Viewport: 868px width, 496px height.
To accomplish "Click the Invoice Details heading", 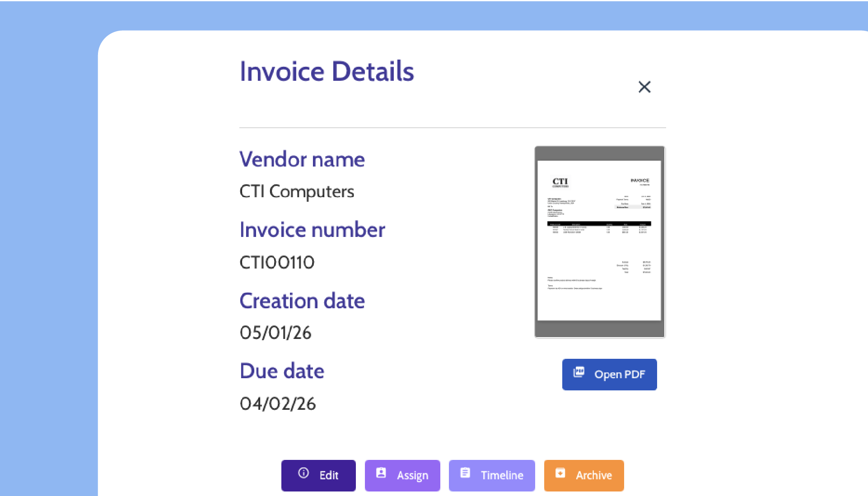I will (327, 71).
